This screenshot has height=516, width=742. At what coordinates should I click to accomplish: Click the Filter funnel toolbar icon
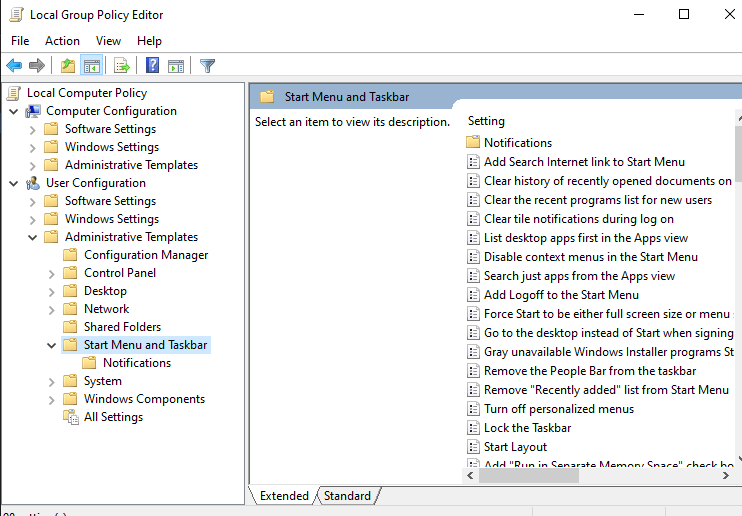(x=207, y=65)
